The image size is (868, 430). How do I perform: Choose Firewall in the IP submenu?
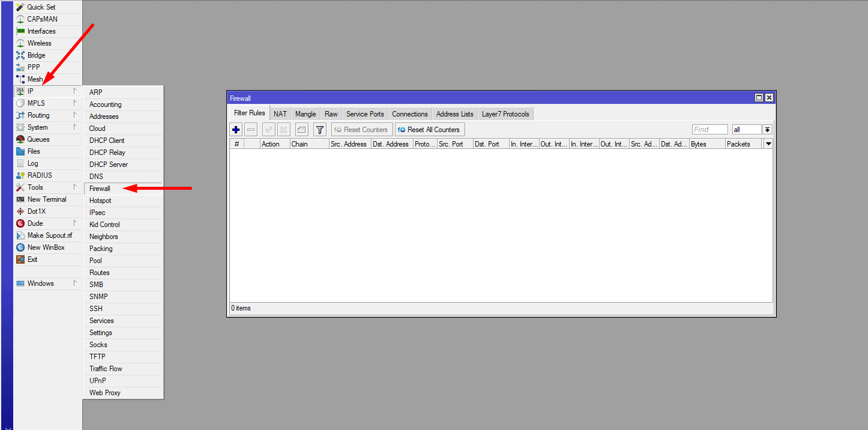pyautogui.click(x=123, y=189)
